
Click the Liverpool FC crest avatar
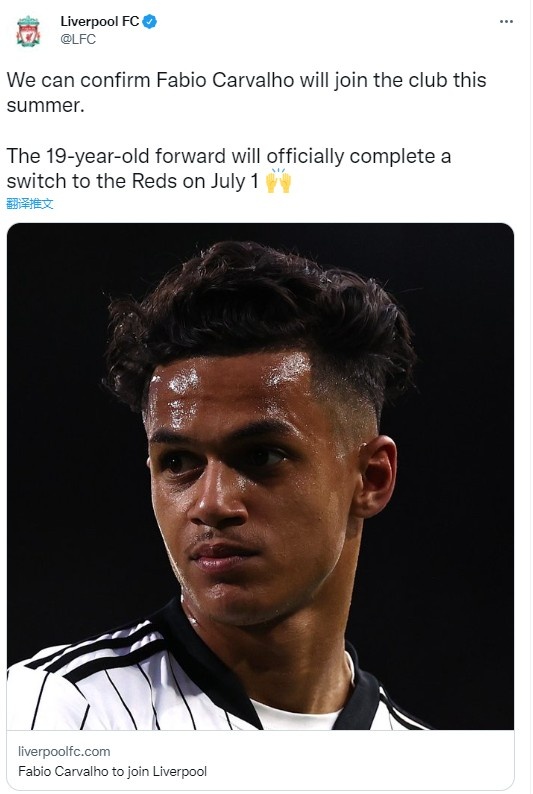(x=28, y=31)
